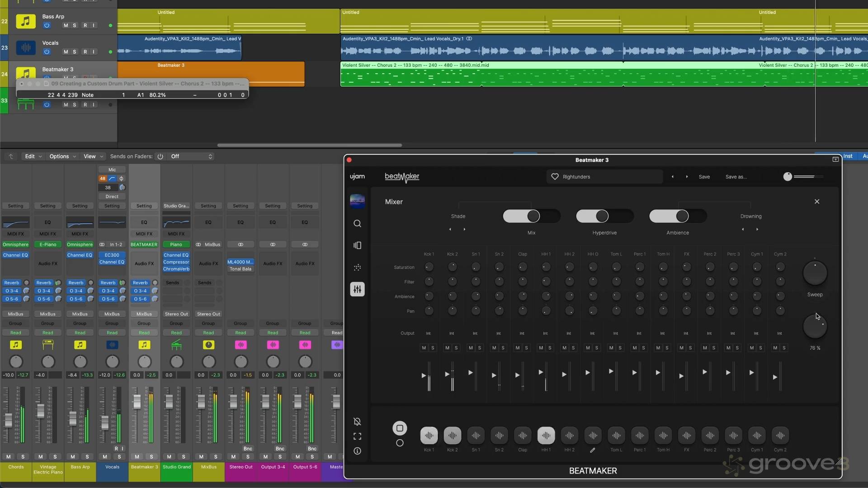Click the horizontal scrollbar below the arrange area

click(x=310, y=145)
